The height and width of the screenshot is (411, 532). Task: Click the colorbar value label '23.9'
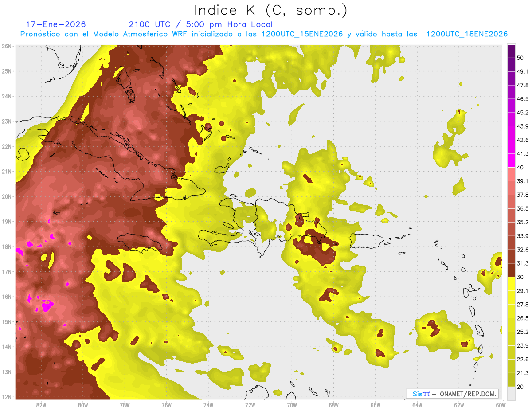click(522, 346)
